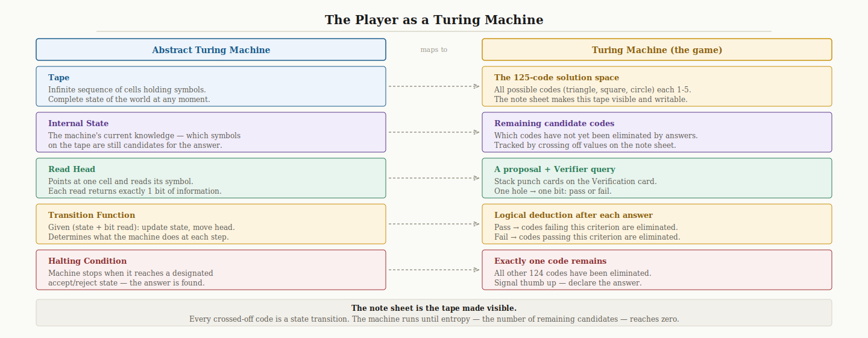Screen dimensions: 868x338
Task: Click the dashed arrow next to Read Head
Action: coord(434,178)
